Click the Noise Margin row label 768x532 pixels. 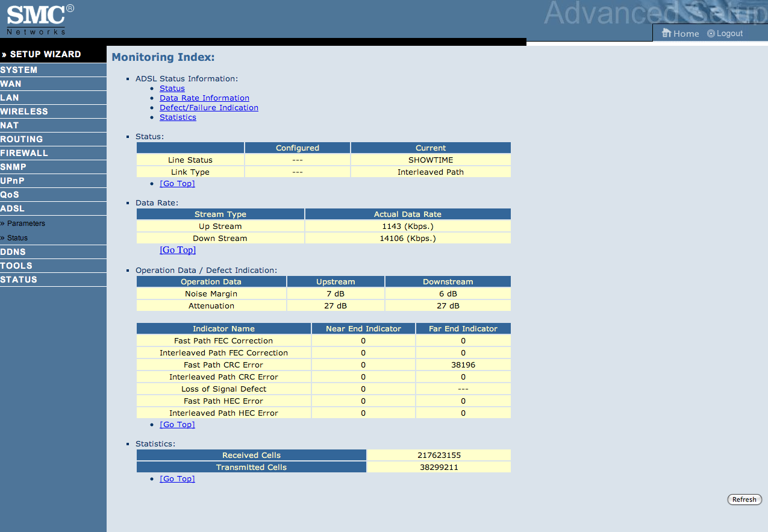click(211, 294)
